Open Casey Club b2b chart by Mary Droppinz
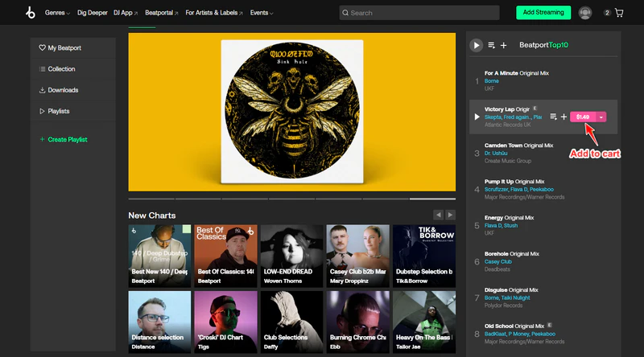 coord(357,256)
